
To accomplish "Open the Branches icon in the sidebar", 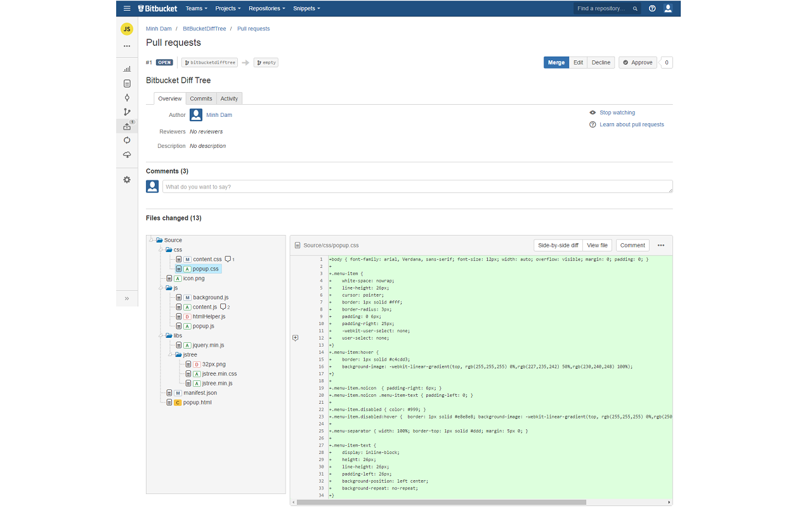I will tap(127, 111).
